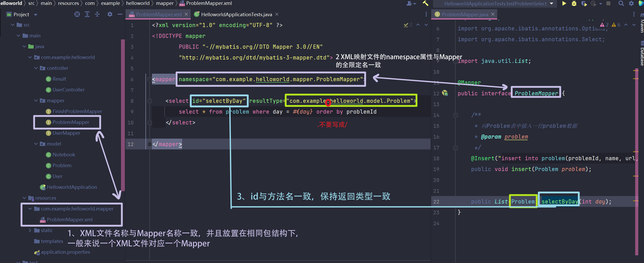
Task: Hide the Project tool window
Action: [x=120, y=14]
